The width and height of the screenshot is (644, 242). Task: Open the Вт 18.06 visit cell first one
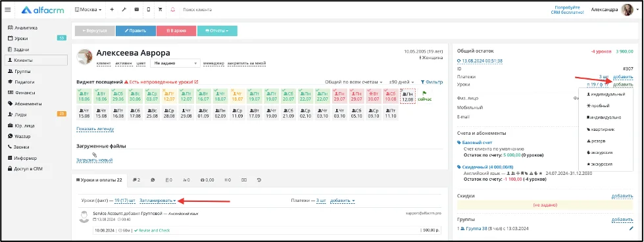84,96
